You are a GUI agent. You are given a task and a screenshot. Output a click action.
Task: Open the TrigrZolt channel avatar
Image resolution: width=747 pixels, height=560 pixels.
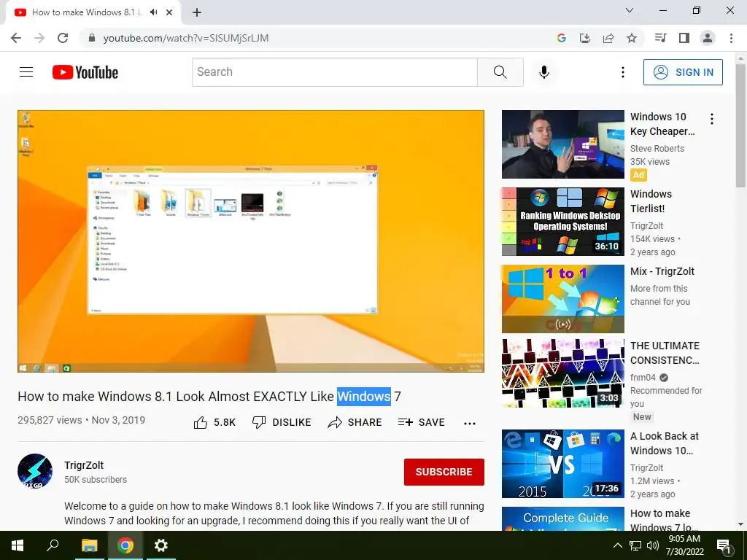point(35,471)
